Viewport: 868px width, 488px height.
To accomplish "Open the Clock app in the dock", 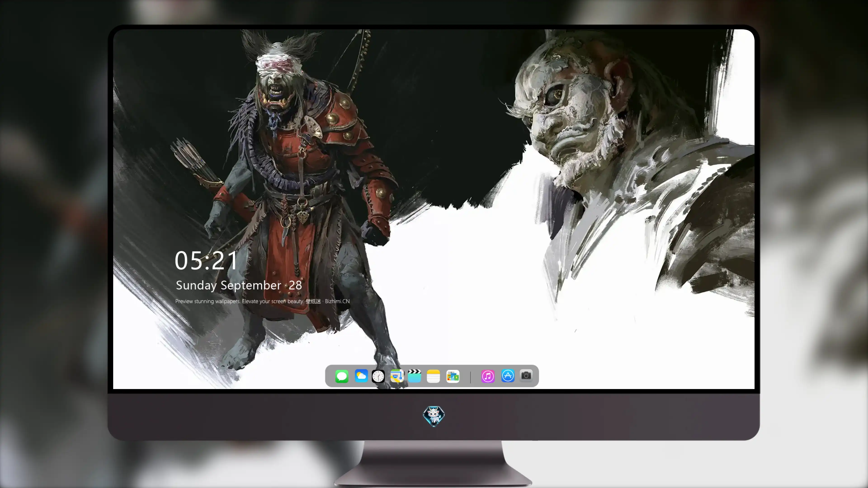I will pos(378,376).
